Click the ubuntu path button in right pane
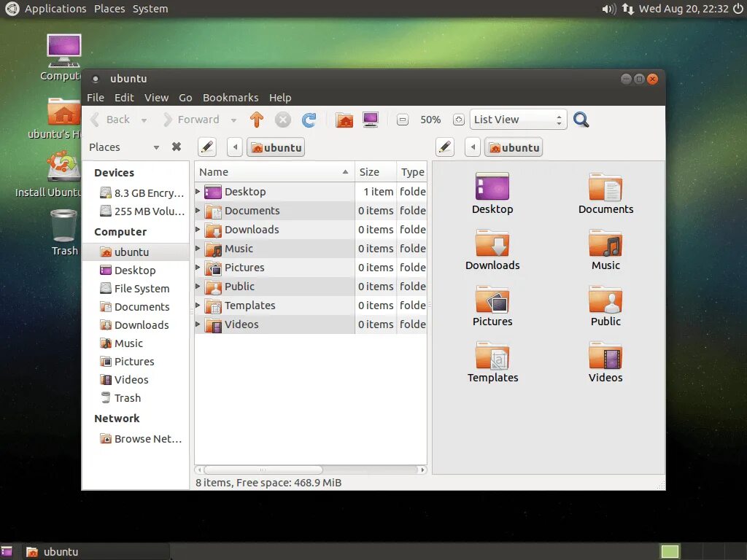747x560 pixels. [x=514, y=147]
